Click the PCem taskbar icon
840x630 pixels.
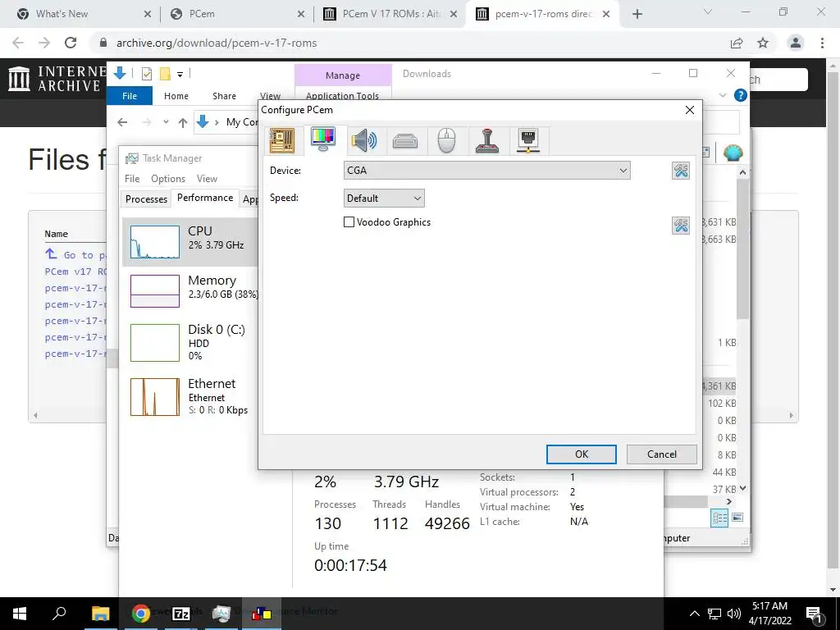pyautogui.click(x=262, y=614)
